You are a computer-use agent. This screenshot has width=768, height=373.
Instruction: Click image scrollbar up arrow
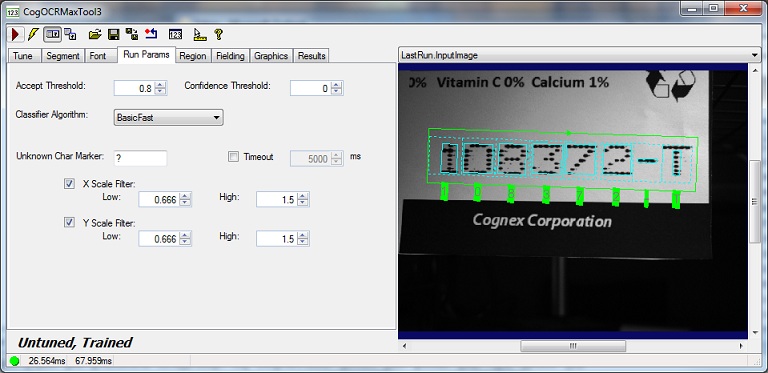pyautogui.click(x=754, y=69)
